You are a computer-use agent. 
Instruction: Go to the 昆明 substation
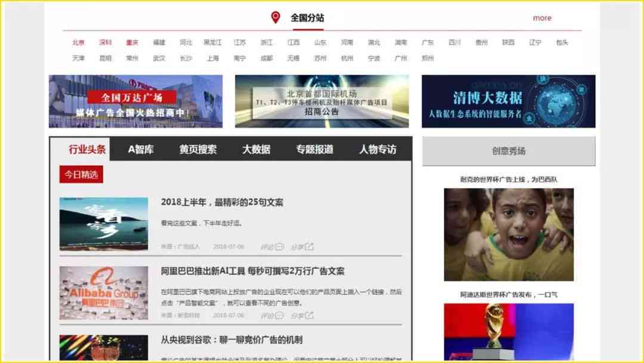coord(105,59)
